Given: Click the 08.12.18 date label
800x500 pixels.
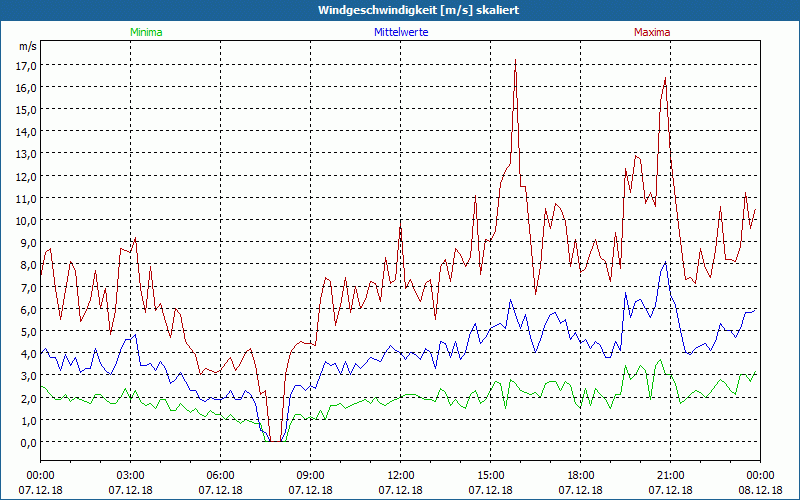Looking at the screenshot, I should [x=759, y=491].
